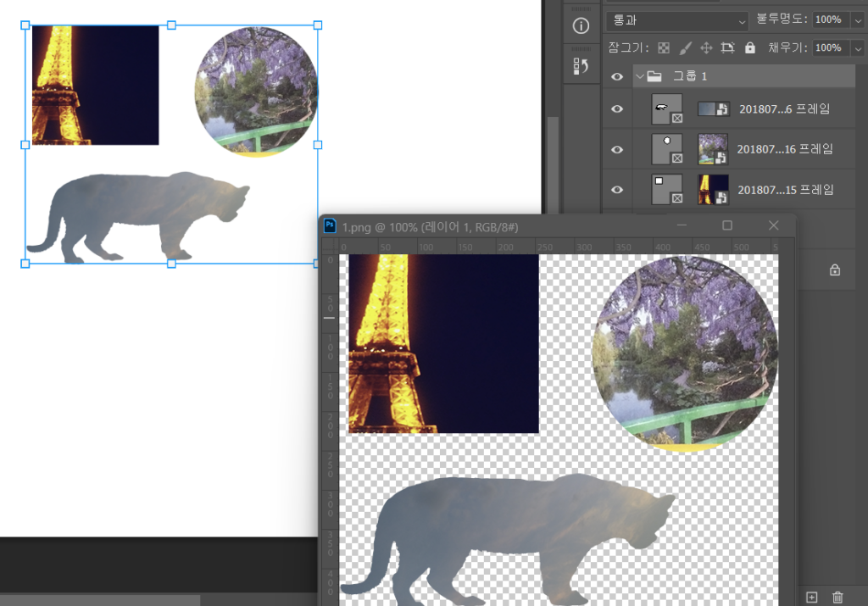Click the delete layer trash icon
The height and width of the screenshot is (606, 868).
(837, 598)
